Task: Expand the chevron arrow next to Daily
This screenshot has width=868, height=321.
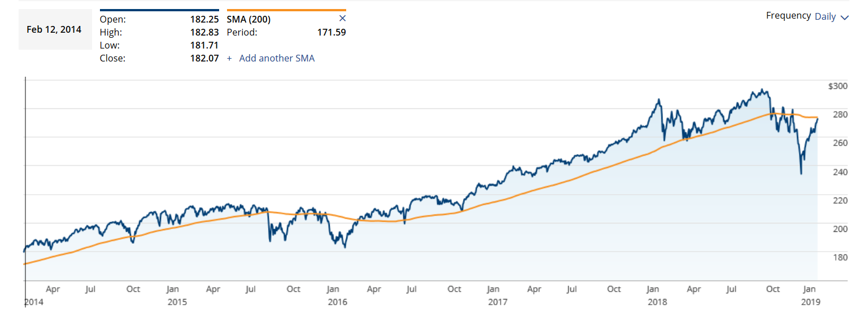Action: 845,17
